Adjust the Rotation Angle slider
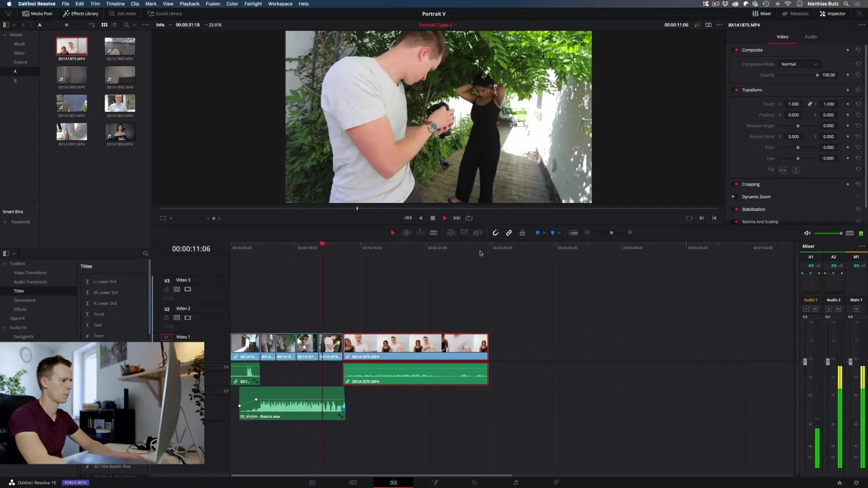Viewport: 868px width, 488px height. pos(798,126)
